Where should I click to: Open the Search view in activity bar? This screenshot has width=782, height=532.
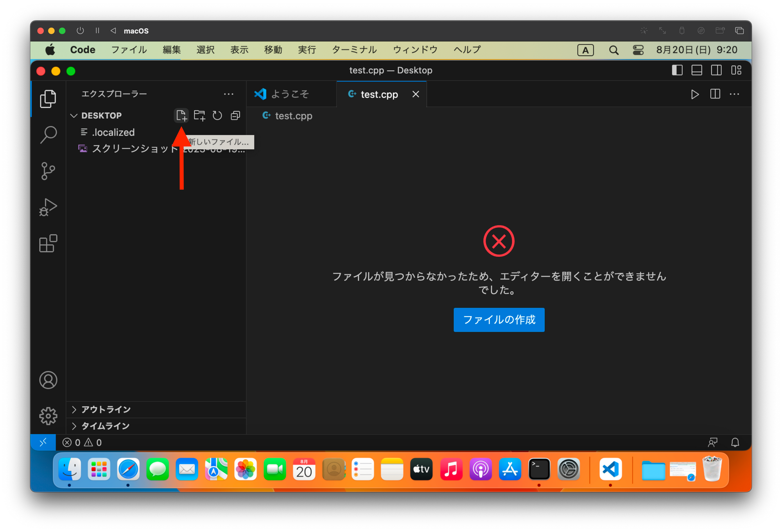(48, 135)
